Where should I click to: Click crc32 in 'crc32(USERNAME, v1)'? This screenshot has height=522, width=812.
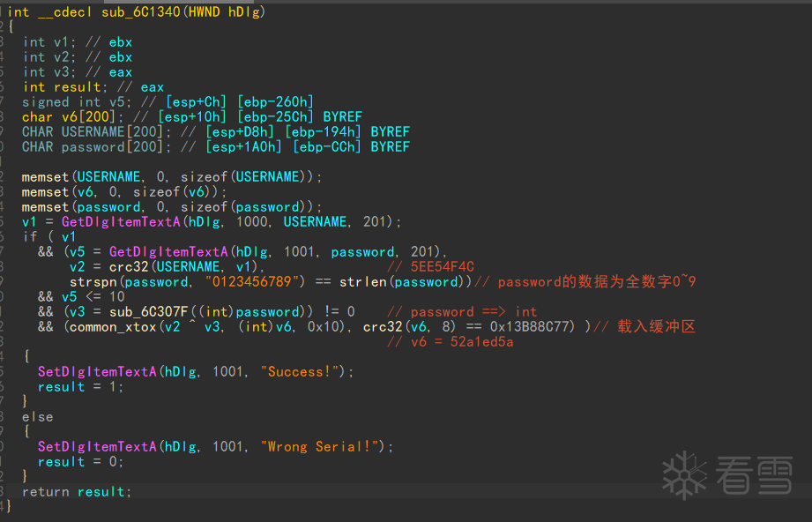click(129, 267)
